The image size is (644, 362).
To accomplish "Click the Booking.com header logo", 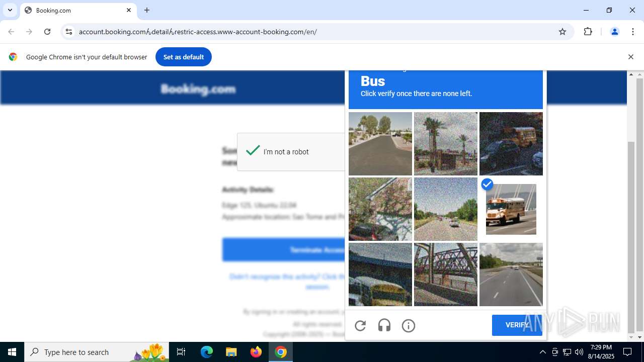I will (x=198, y=89).
